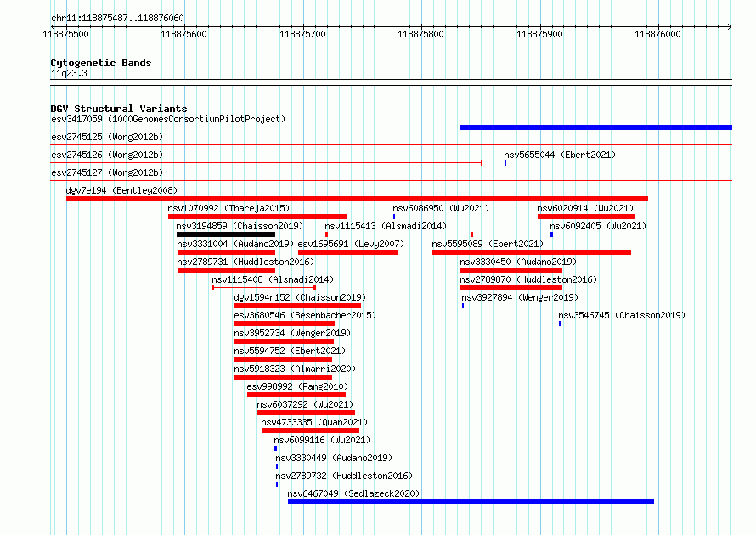Click nsv6467049 (Sedlazeck2020) label

[x=353, y=493]
